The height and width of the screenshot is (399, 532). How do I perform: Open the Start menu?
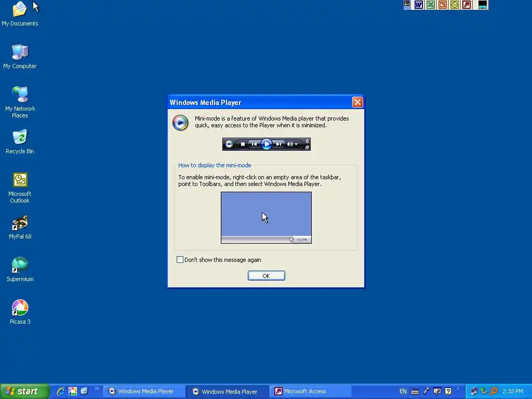click(x=24, y=391)
